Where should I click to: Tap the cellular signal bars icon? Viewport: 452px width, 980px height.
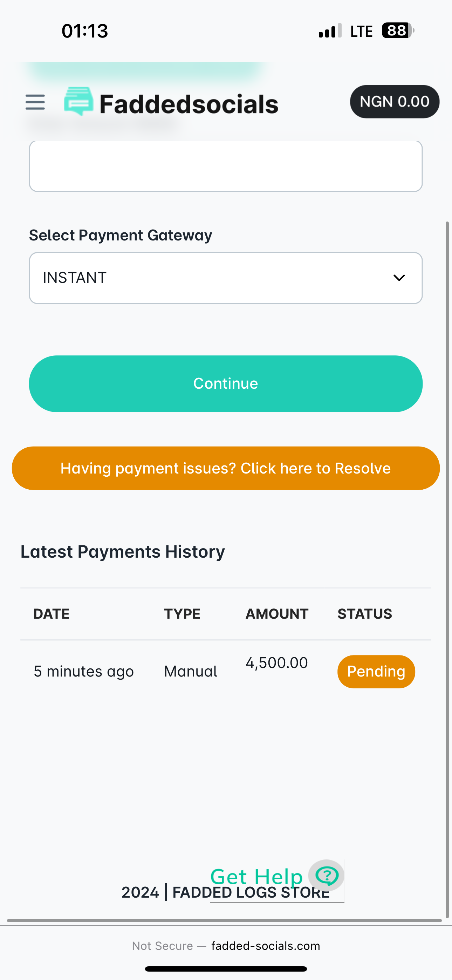coord(330,31)
